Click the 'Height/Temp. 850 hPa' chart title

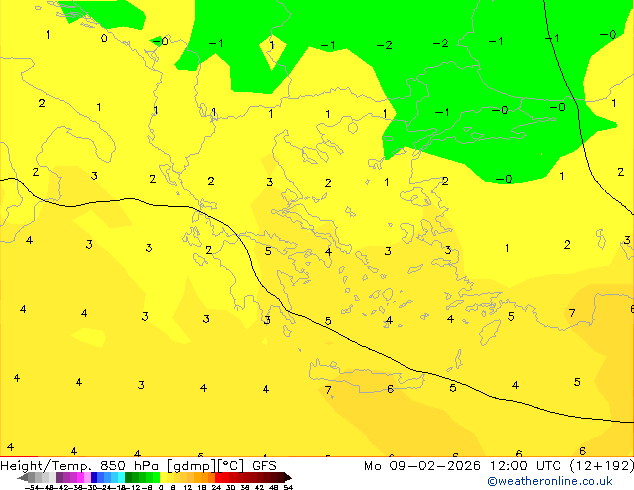click(79, 466)
